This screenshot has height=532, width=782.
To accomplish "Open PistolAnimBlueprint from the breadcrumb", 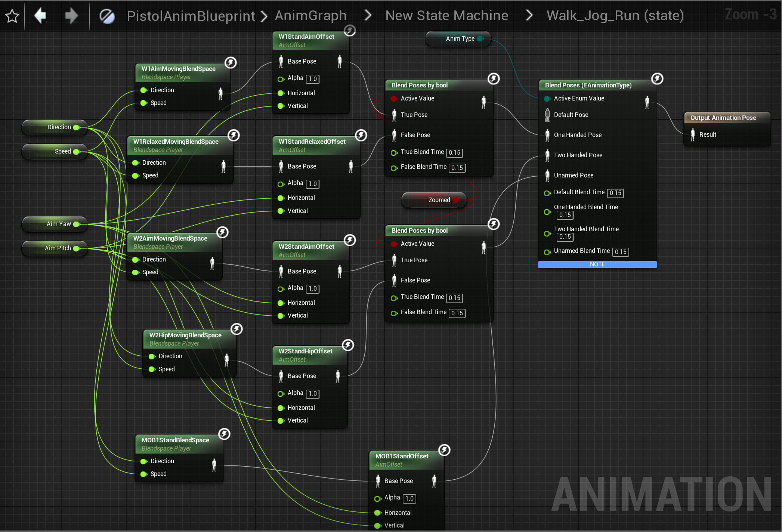I will [191, 16].
